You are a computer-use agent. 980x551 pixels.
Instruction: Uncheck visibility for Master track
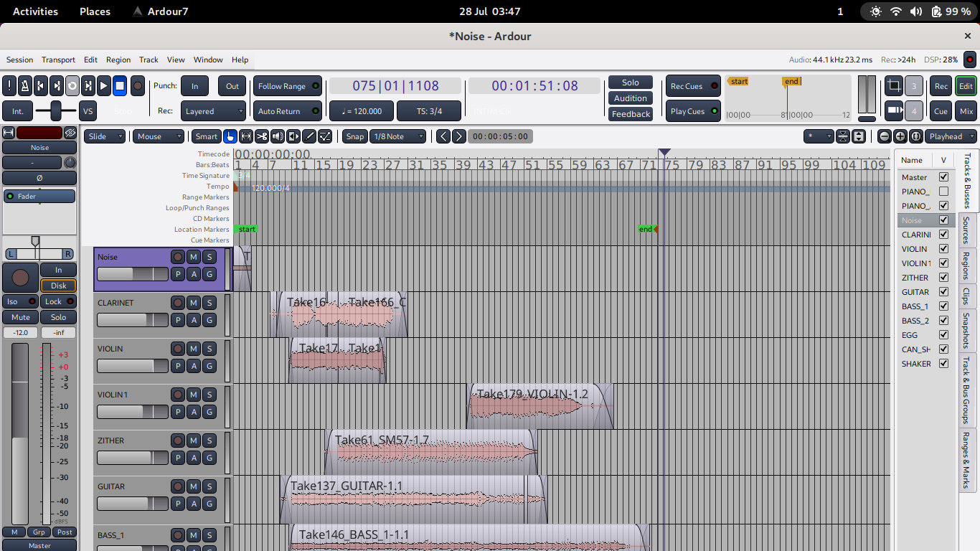pyautogui.click(x=943, y=177)
